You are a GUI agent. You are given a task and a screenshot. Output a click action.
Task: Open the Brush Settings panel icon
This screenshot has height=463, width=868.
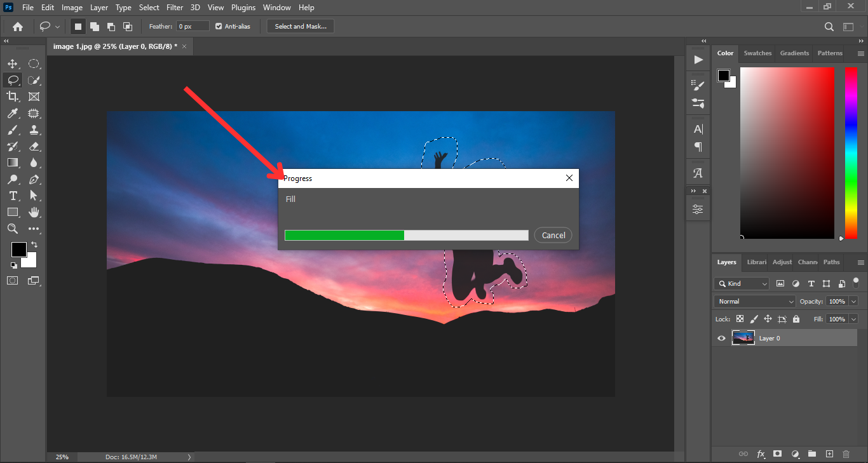(698, 84)
